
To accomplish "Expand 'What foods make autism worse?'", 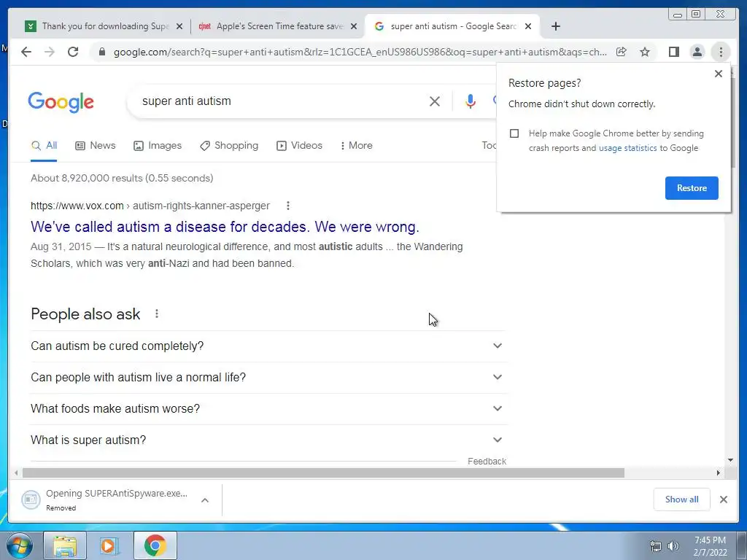I will pyautogui.click(x=268, y=409).
